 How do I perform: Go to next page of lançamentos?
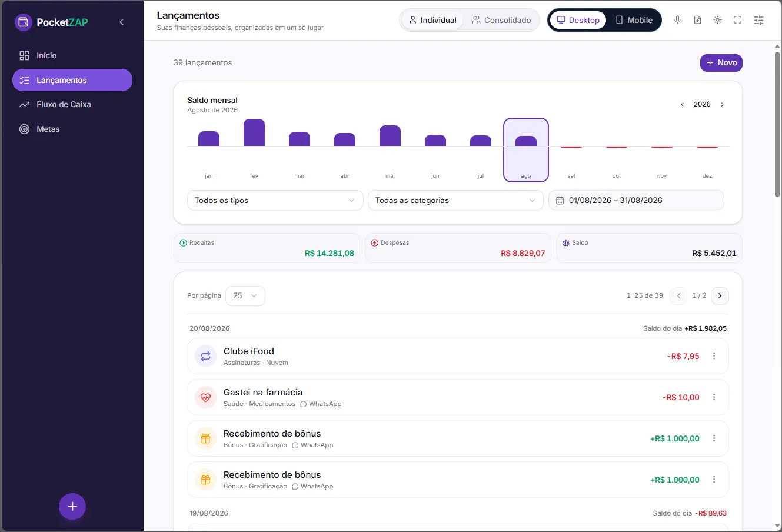(720, 295)
